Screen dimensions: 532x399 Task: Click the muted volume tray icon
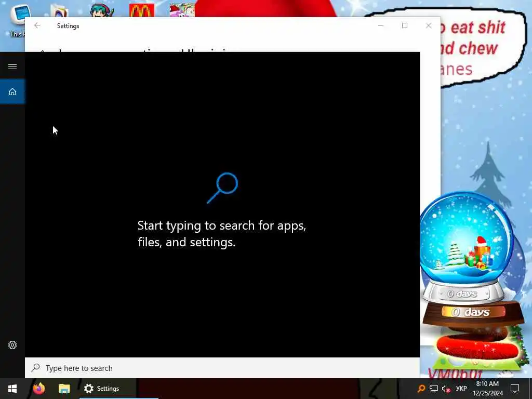[446, 389]
